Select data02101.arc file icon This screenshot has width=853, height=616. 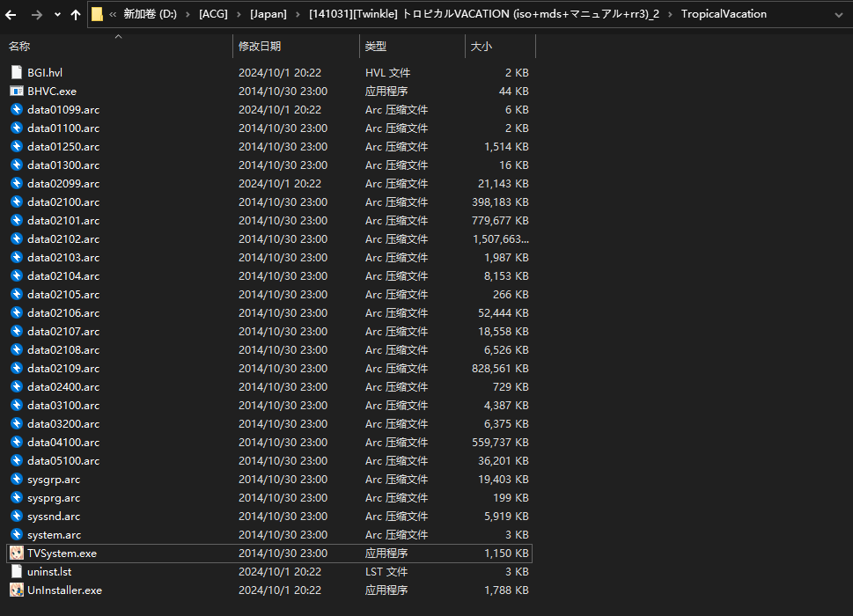(x=17, y=220)
